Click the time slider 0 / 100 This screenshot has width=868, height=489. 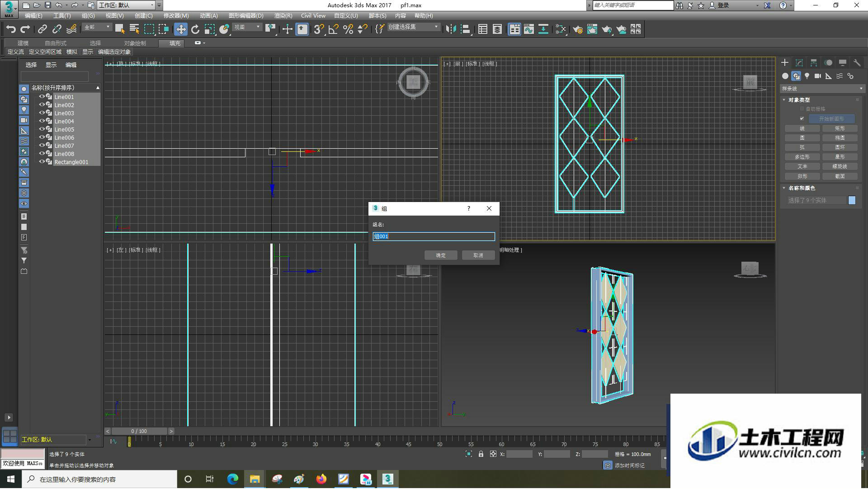(x=139, y=432)
